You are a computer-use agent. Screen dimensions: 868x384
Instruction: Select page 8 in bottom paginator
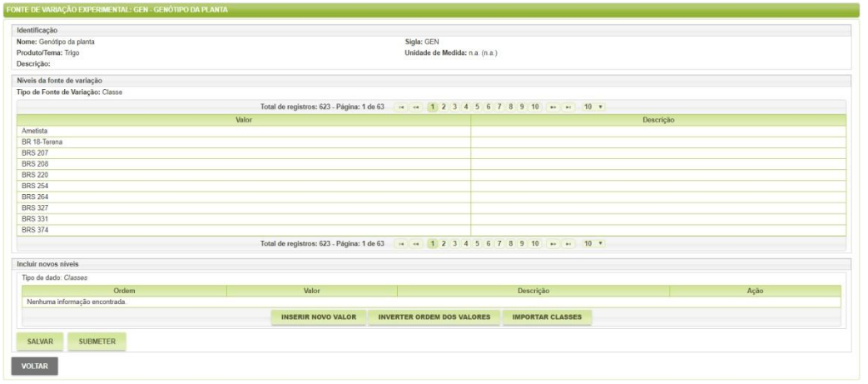click(x=510, y=244)
